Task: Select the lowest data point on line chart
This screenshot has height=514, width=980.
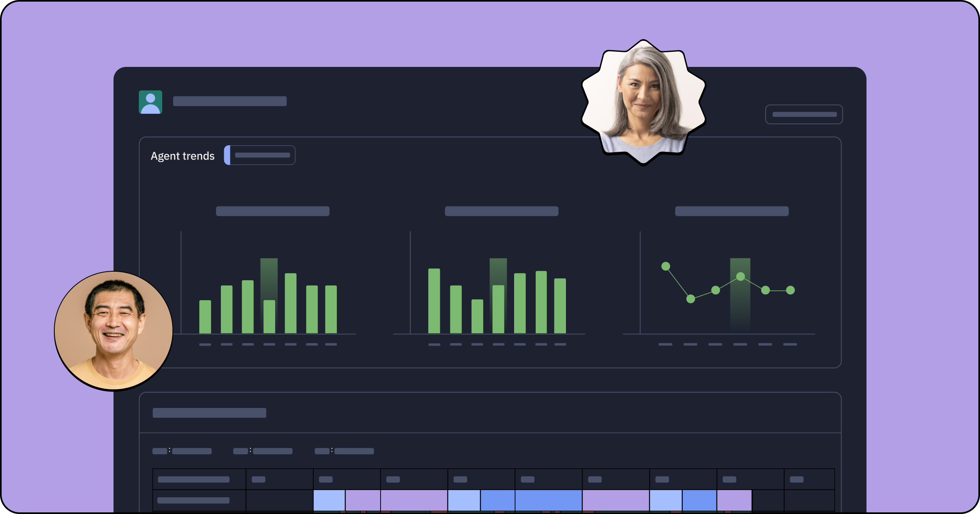Action: [690, 299]
